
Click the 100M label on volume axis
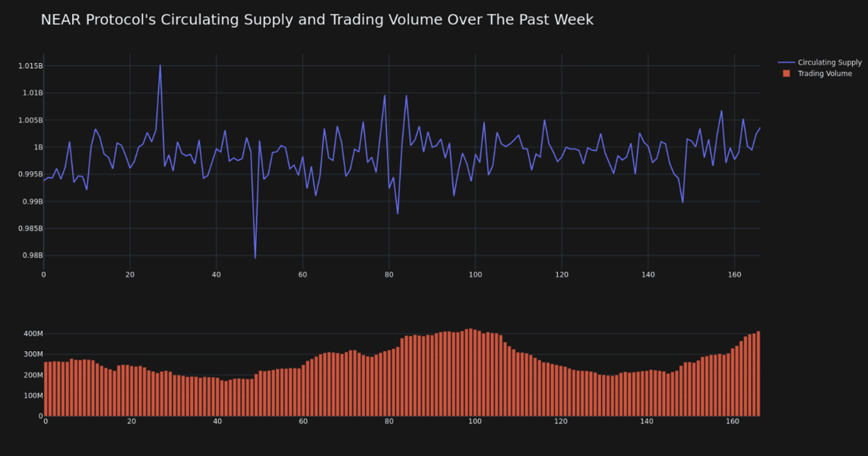click(33, 396)
